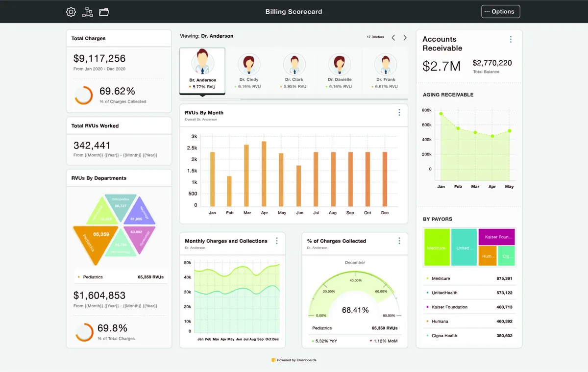This screenshot has height=372, width=588.
Task: Click the doctor carousel scrollbar
Action: click(x=294, y=99)
